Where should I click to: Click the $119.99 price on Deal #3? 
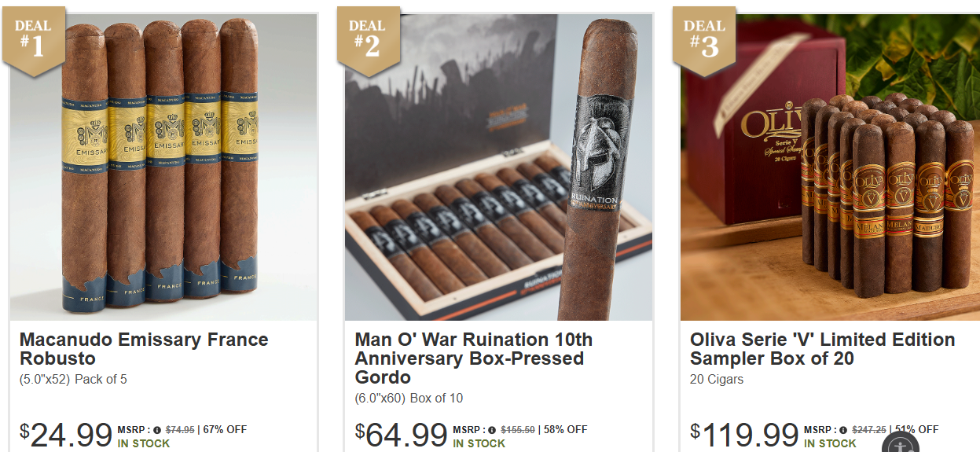coord(745,434)
